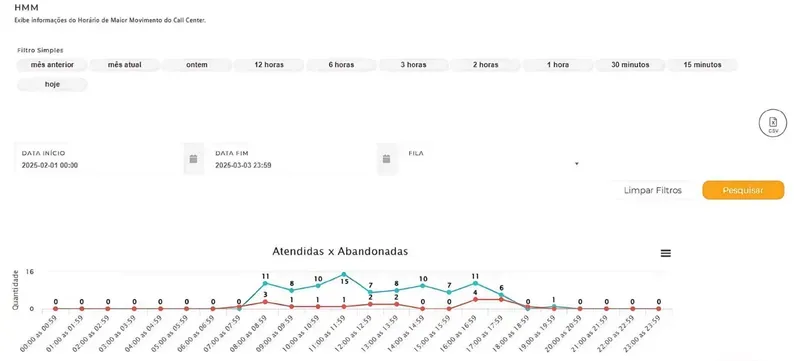800x361 pixels.
Task: Export the report with the CSV icon
Action: 773,123
